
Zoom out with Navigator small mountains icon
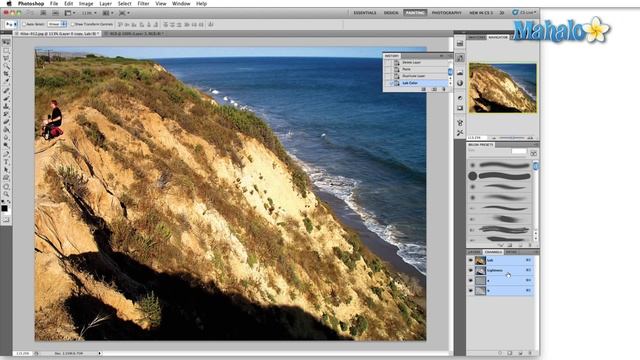pos(494,138)
